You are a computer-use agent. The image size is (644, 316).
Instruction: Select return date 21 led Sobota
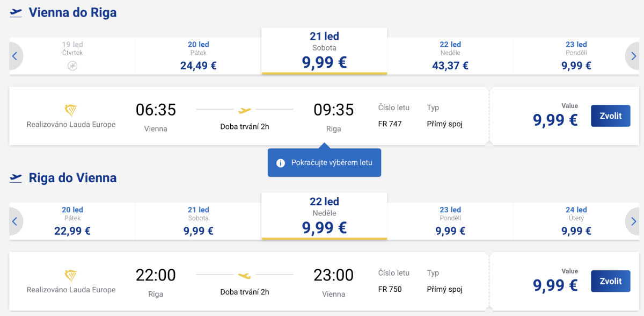pos(198,221)
